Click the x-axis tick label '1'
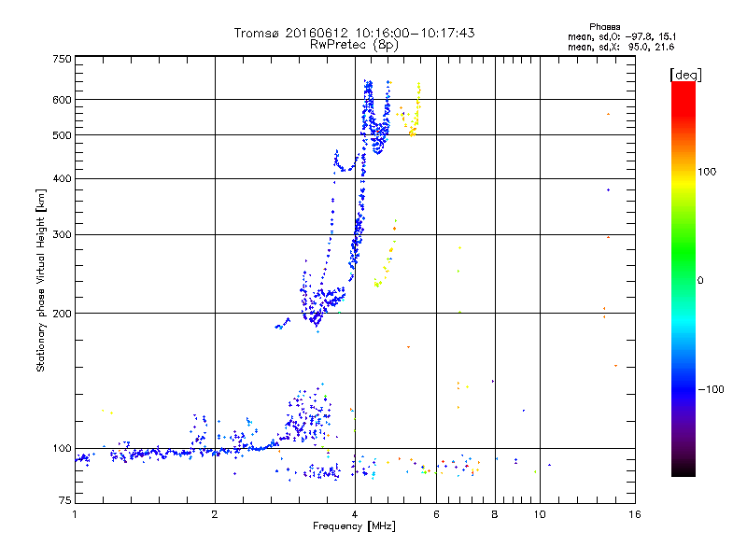The image size is (747, 560). (75, 514)
